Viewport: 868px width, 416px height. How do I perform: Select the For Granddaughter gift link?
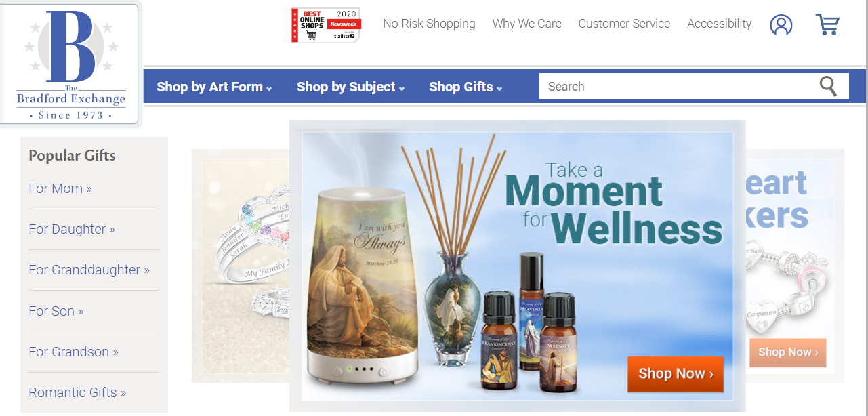pos(89,270)
